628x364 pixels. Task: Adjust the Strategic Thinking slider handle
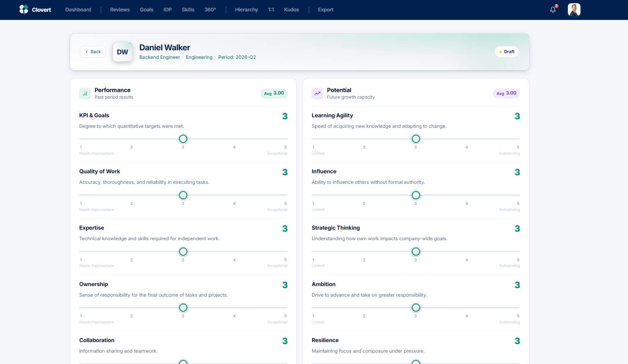point(416,252)
